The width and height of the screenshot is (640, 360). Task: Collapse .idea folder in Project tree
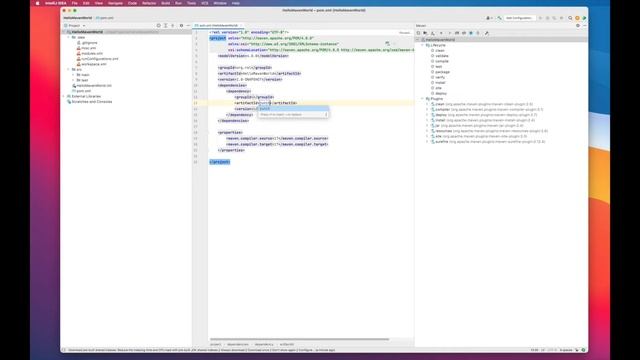[x=69, y=37]
